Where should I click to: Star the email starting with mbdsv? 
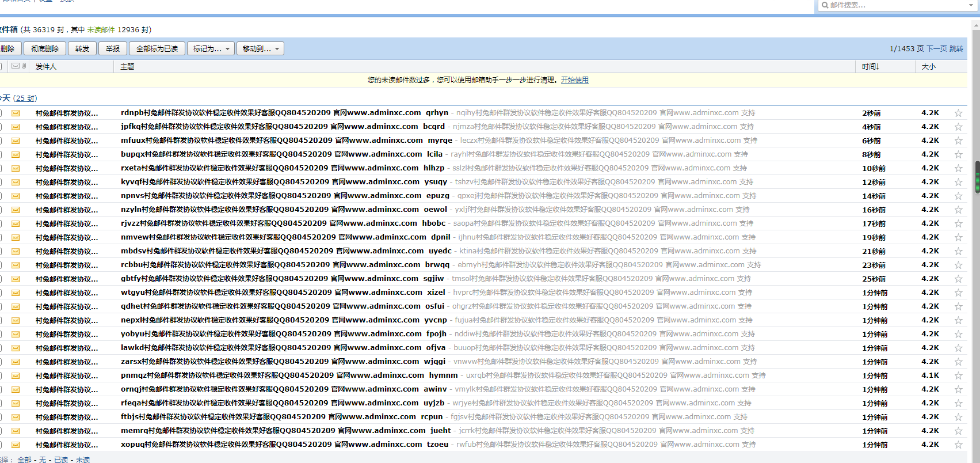(958, 251)
